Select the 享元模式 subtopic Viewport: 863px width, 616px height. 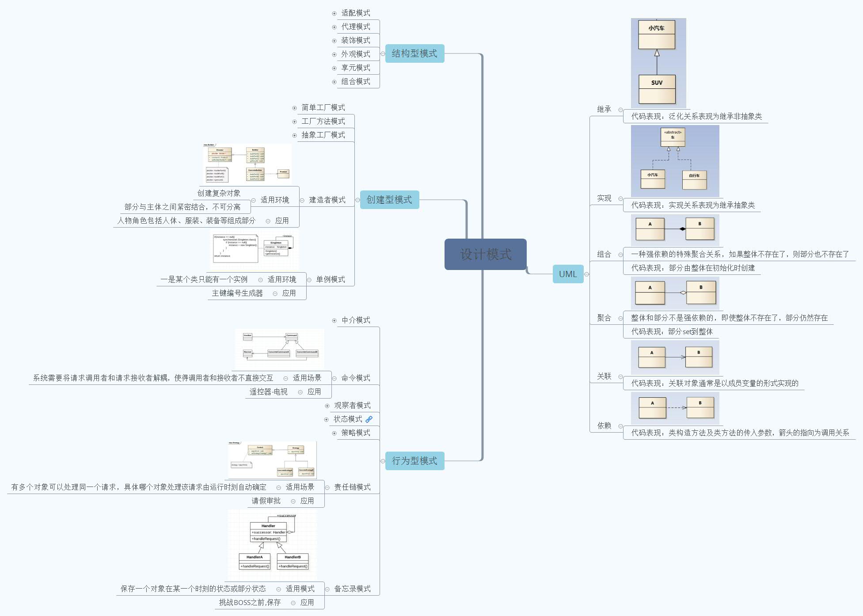tap(356, 68)
